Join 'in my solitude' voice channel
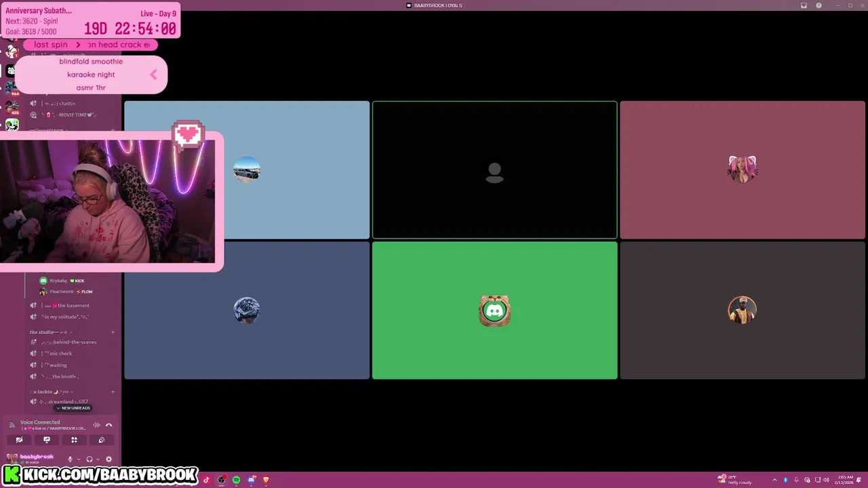This screenshot has width=868, height=488. [71, 317]
